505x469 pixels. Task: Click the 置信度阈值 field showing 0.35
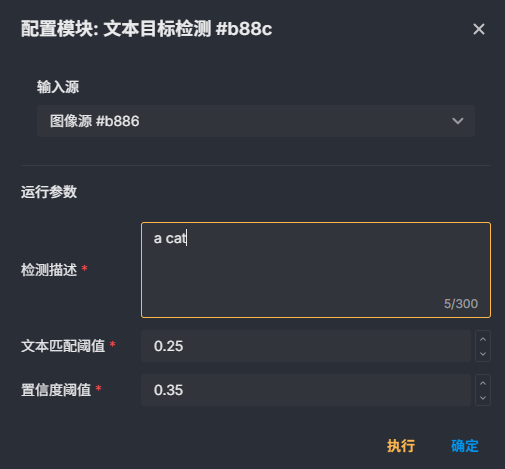[x=306, y=390]
